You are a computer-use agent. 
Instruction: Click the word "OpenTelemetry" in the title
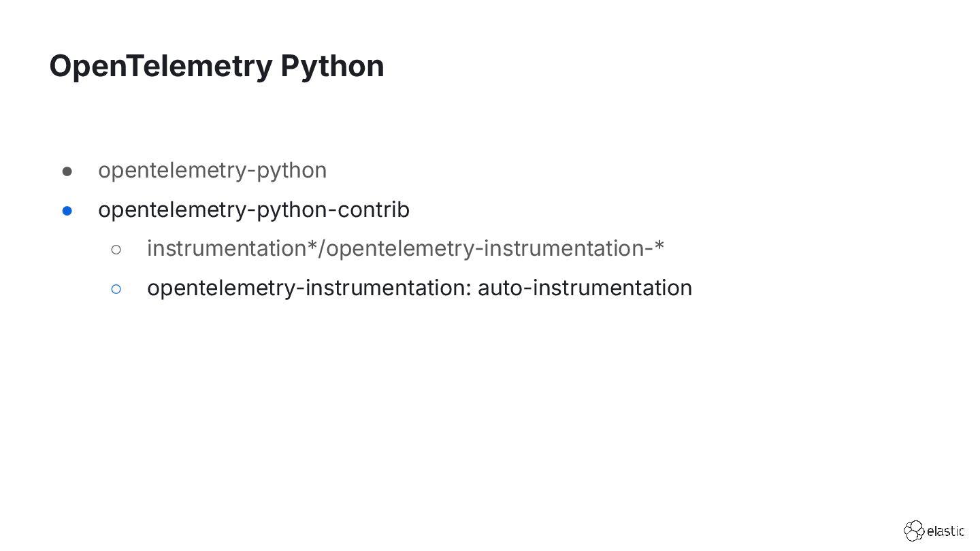point(161,65)
